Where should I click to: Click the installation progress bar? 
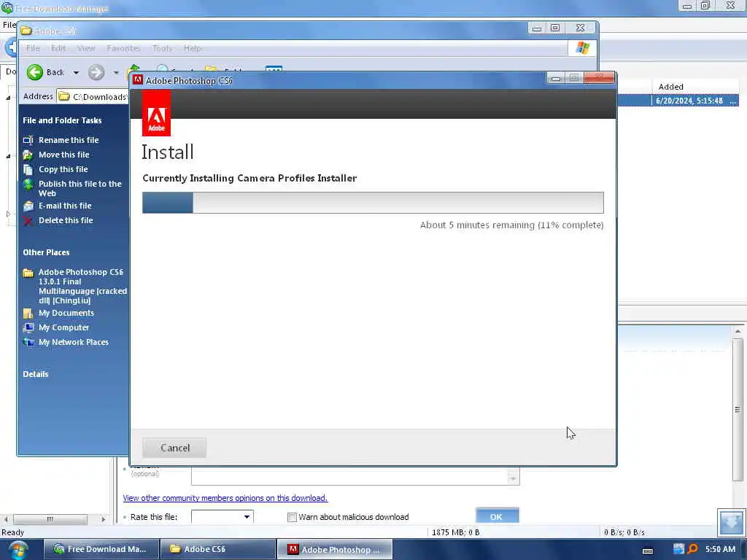(x=373, y=203)
